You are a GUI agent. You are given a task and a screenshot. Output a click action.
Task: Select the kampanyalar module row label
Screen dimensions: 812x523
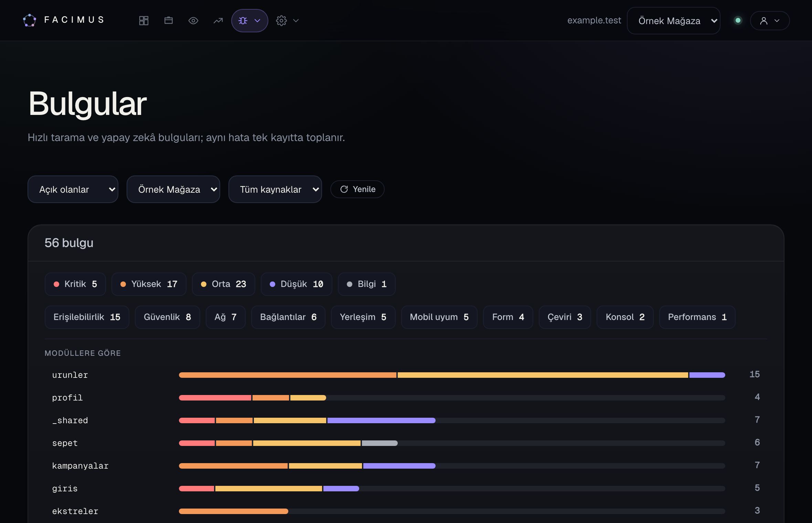coord(80,466)
